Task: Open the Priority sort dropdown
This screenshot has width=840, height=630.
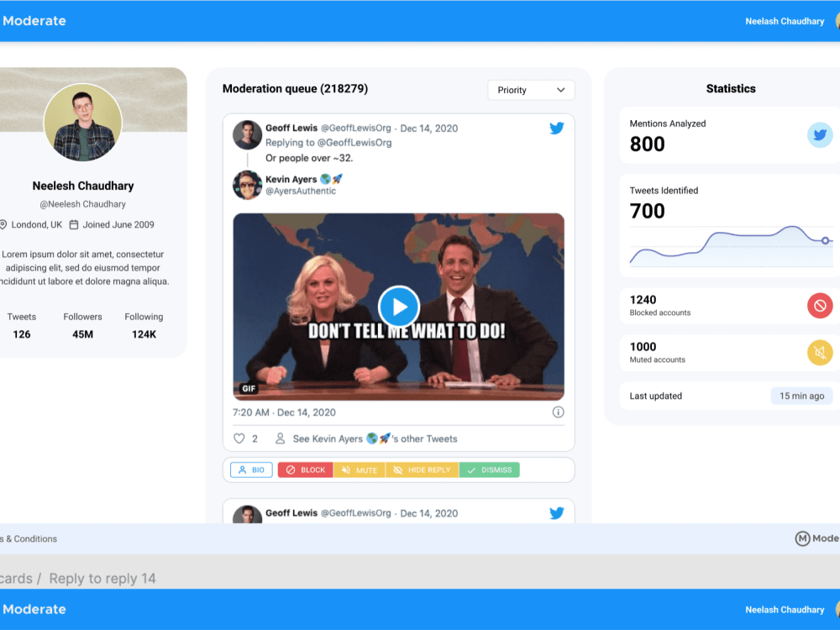Action: (x=530, y=90)
